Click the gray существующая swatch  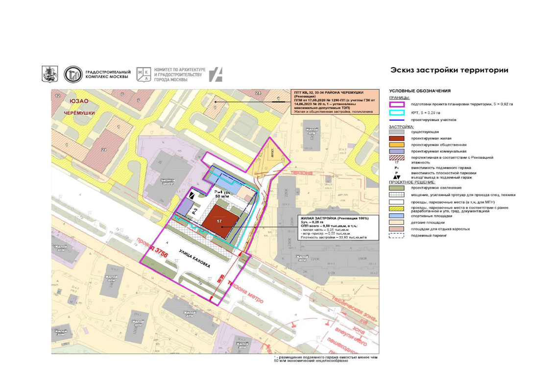coord(396,132)
